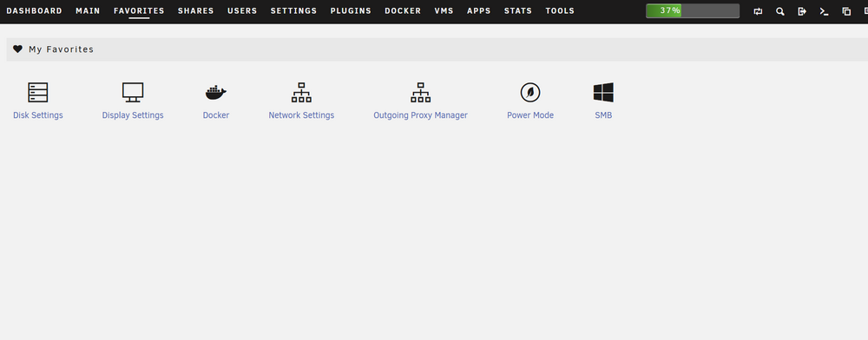The image size is (868, 340).
Task: Click the Display Settings monitor icon
Action: (133, 92)
